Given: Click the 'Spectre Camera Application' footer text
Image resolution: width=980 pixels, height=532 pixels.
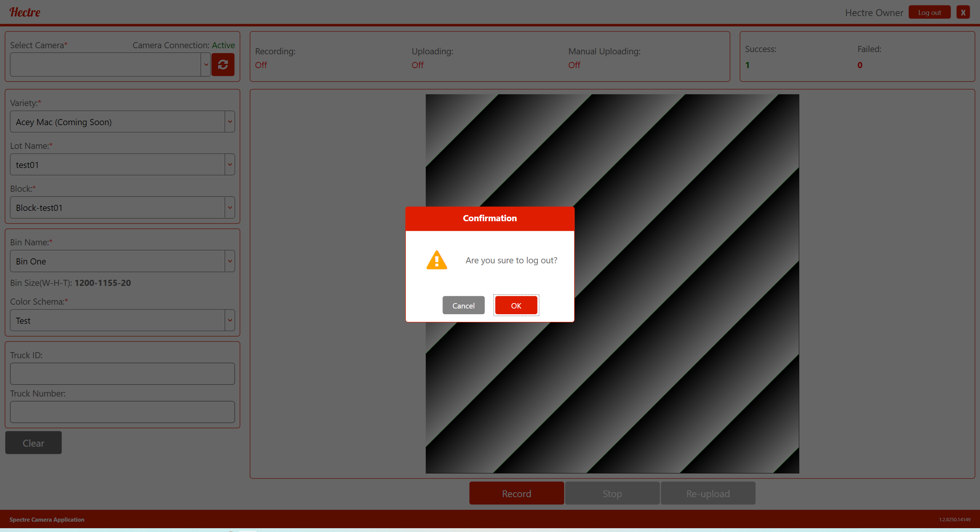Looking at the screenshot, I should pyautogui.click(x=47, y=519).
